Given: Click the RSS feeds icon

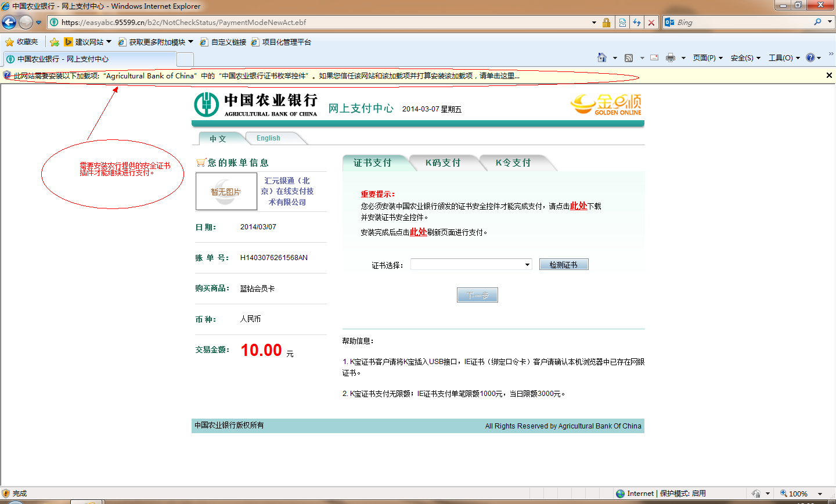Looking at the screenshot, I should click(x=629, y=57).
